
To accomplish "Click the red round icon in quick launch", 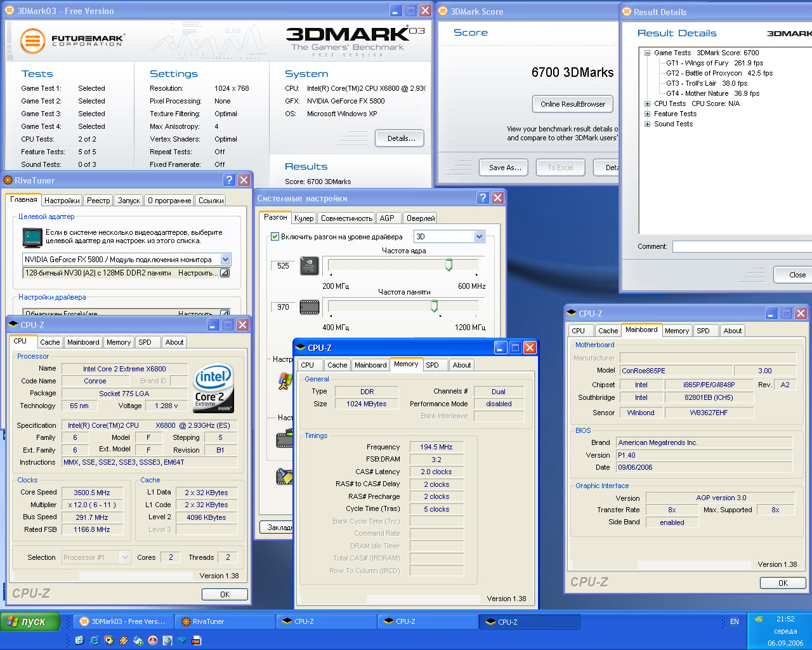I will point(153,640).
